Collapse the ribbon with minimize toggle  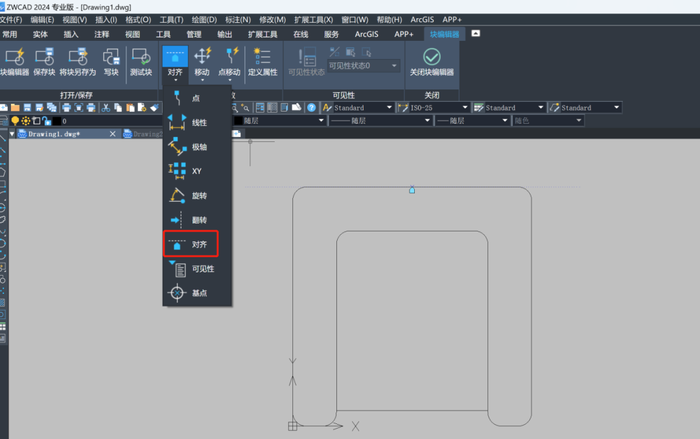click(x=476, y=33)
